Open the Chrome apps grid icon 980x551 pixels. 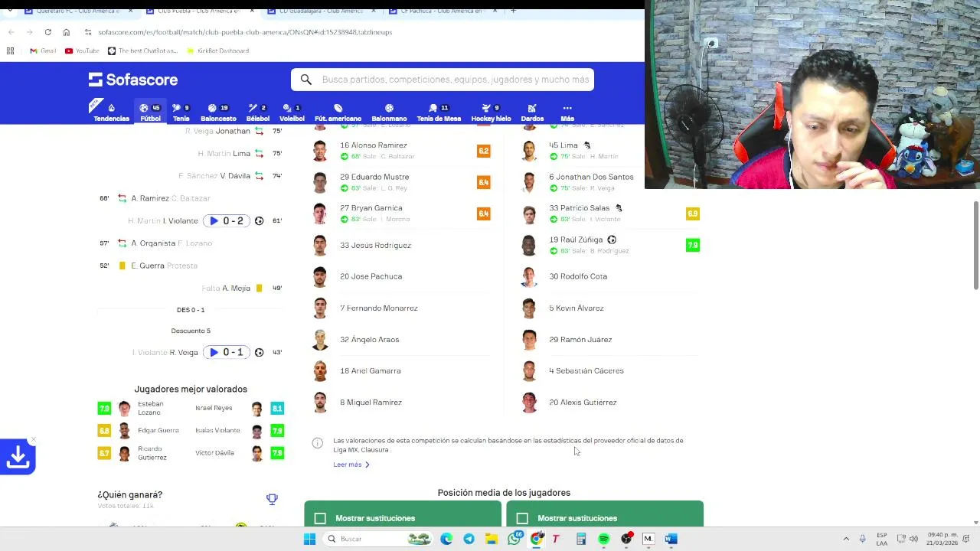coord(10,51)
